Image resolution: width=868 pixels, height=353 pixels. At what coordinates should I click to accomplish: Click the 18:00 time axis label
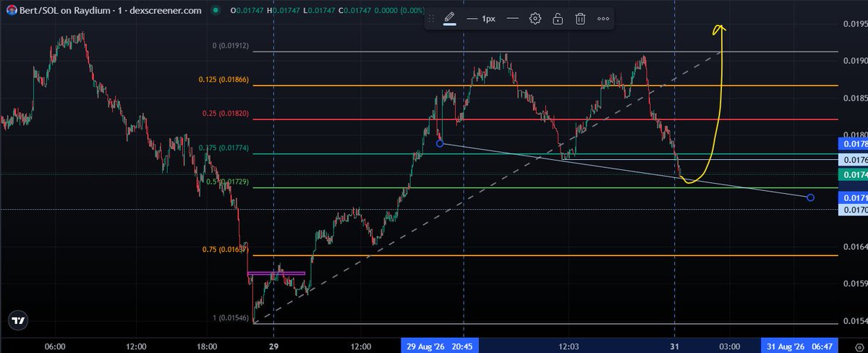tap(208, 346)
